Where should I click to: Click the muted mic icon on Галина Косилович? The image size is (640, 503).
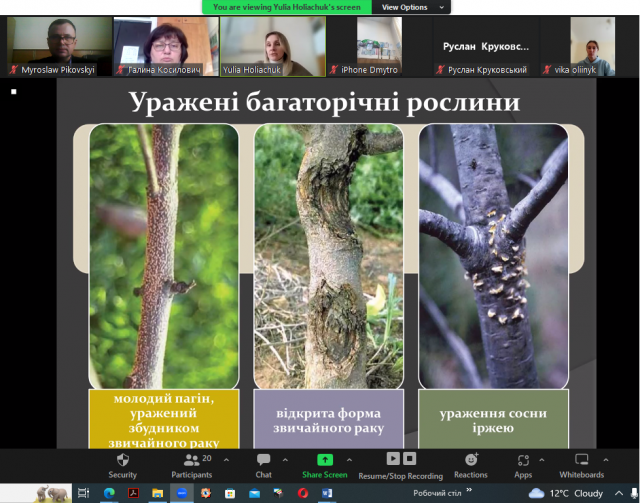[x=120, y=70]
